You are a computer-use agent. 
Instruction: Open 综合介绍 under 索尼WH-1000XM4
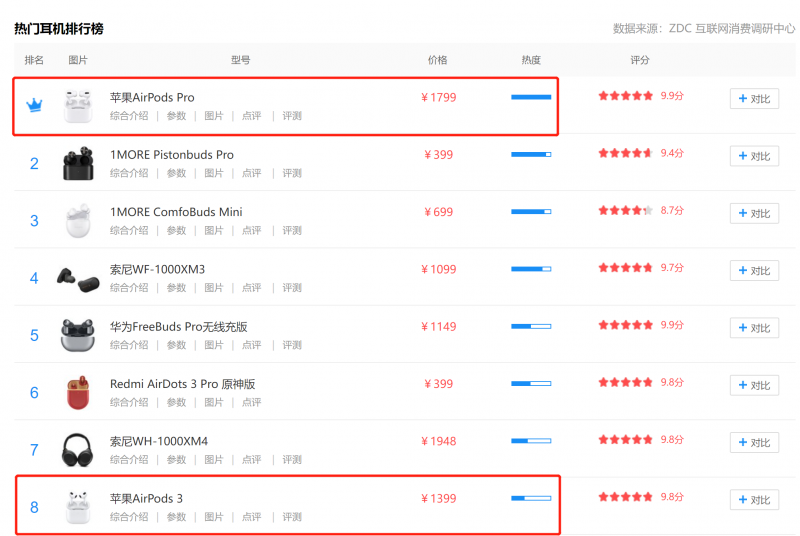129,459
